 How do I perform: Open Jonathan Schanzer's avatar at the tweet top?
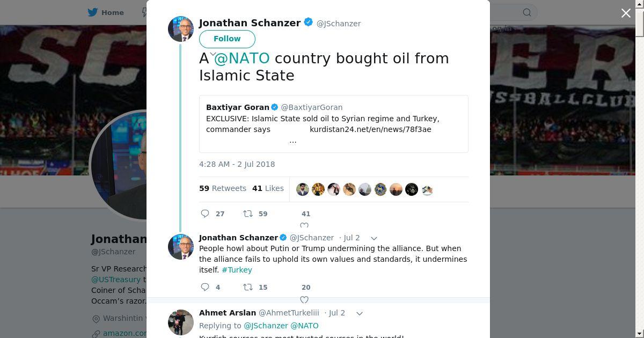181,29
